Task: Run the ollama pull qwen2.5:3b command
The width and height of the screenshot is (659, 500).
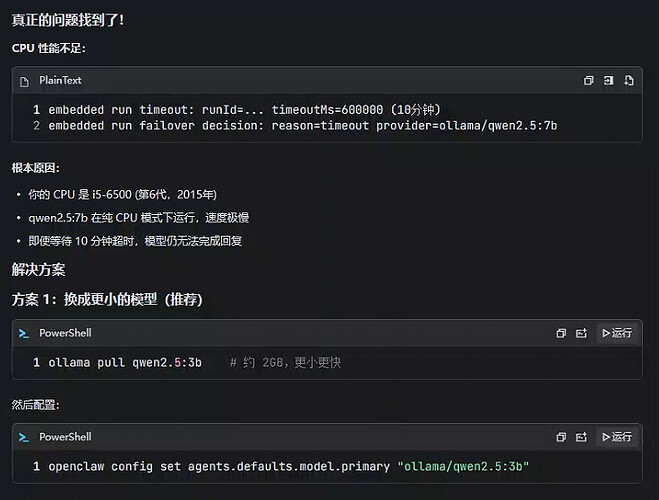Action: [617, 333]
